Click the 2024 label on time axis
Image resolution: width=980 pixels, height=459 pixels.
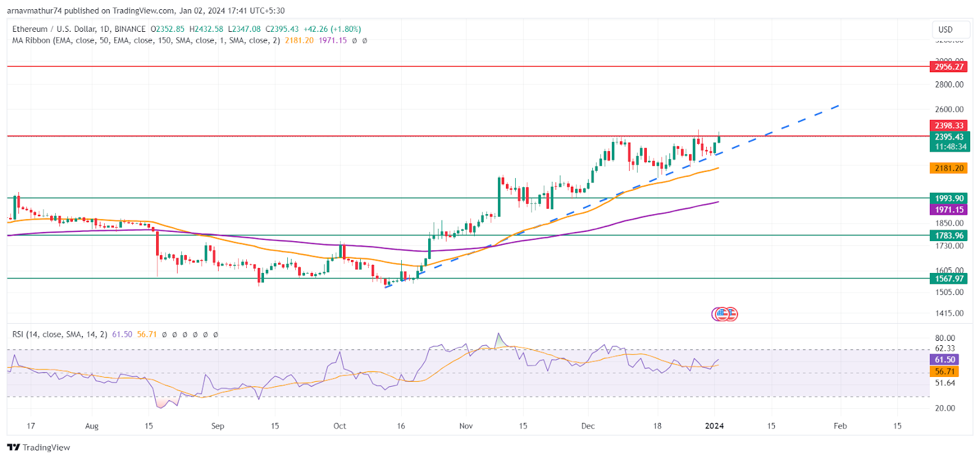pyautogui.click(x=714, y=426)
